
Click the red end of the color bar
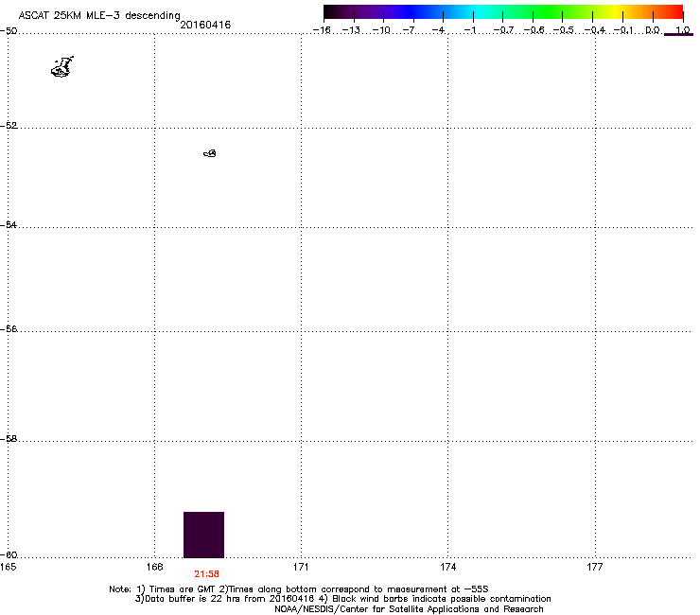pos(676,12)
